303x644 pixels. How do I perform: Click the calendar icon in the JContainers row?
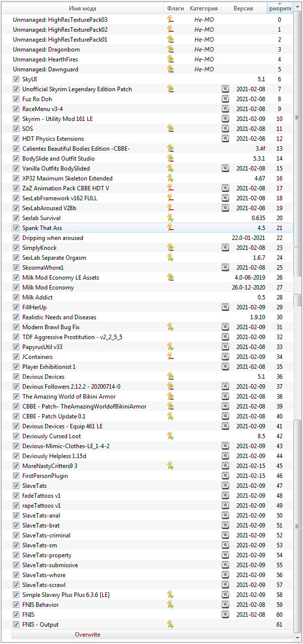(225, 357)
